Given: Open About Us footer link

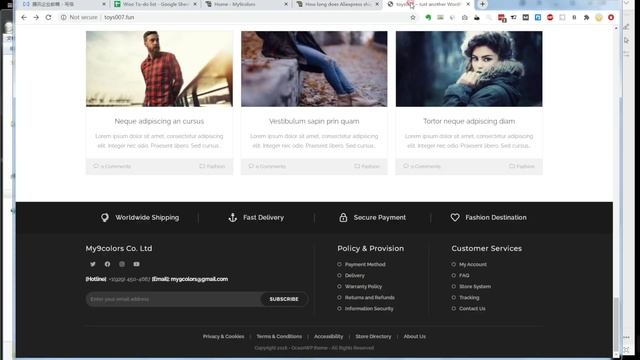Looking at the screenshot, I should click(415, 336).
